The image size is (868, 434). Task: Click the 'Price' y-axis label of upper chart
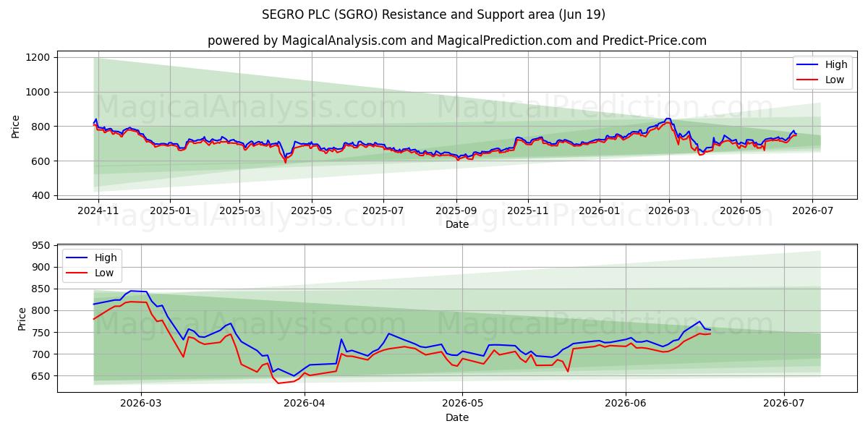[x=16, y=127]
